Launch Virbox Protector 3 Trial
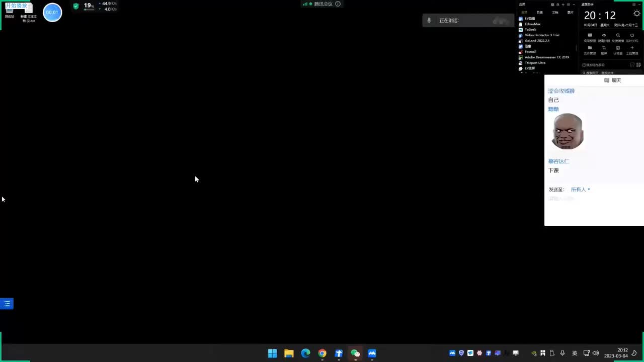644x362 pixels. click(x=542, y=35)
